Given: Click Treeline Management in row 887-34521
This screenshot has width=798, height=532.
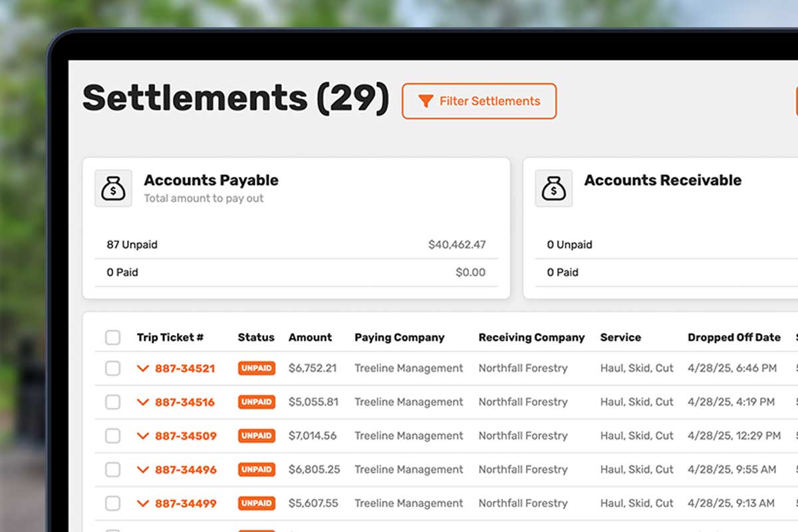Looking at the screenshot, I should [x=409, y=368].
